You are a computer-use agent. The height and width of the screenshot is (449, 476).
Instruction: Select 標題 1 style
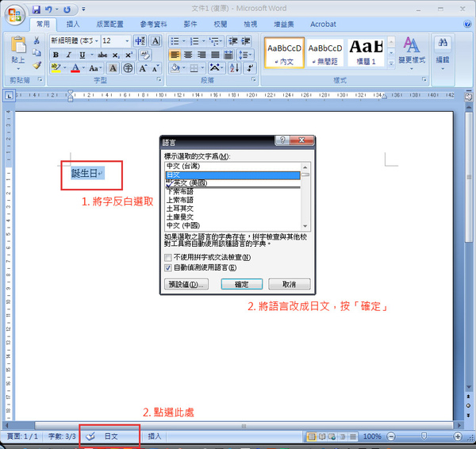click(366, 52)
